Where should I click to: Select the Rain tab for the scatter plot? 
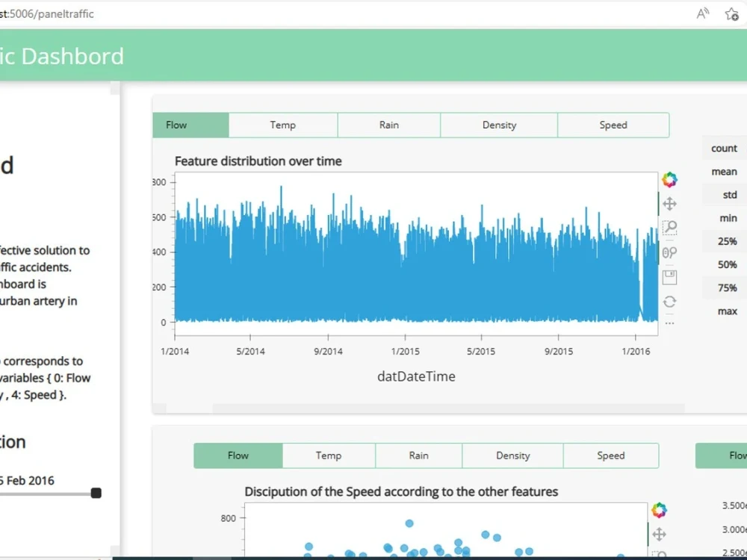pos(418,455)
